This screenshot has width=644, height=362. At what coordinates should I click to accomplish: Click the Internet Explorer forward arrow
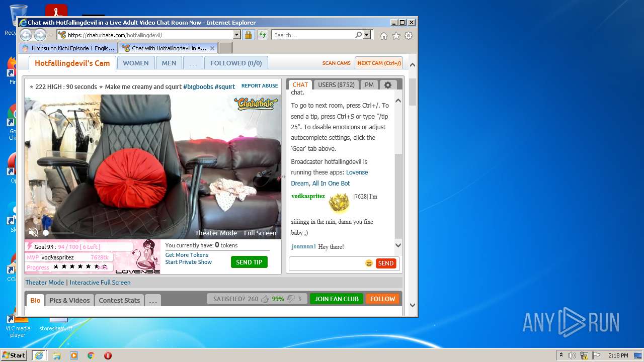40,35
